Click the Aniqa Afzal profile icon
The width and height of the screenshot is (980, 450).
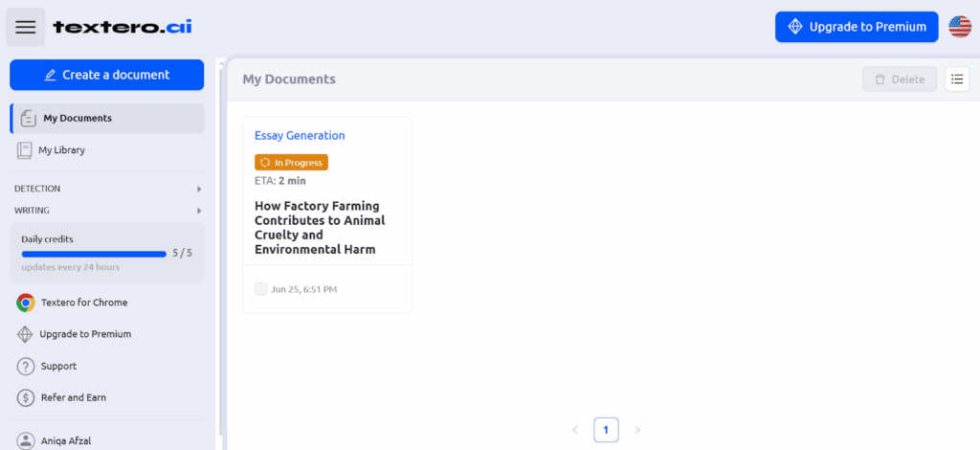(26, 440)
